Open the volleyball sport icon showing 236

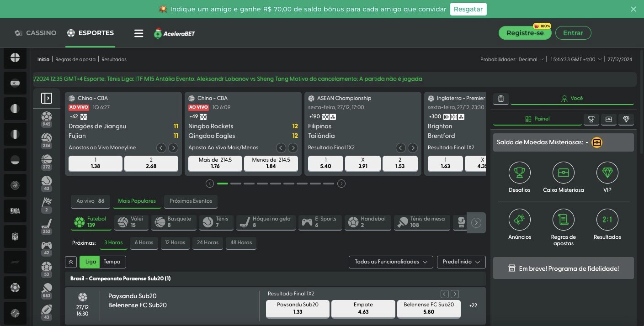pos(47,141)
